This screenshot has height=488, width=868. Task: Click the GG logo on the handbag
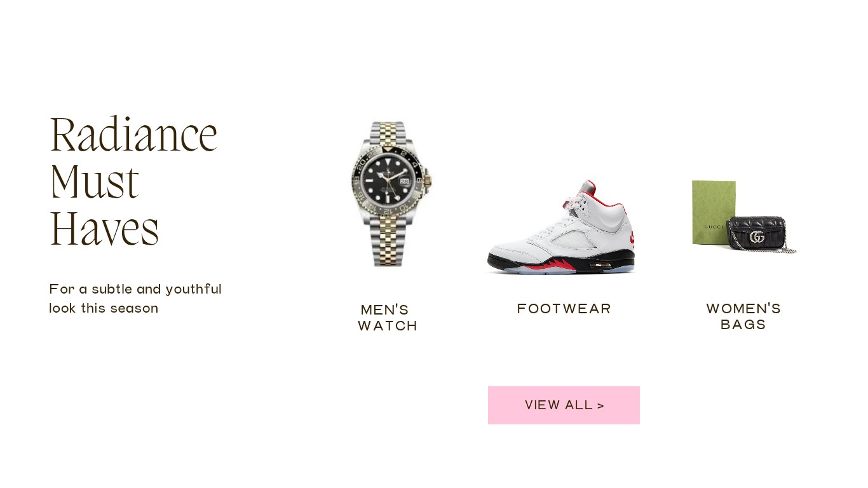pos(757,237)
